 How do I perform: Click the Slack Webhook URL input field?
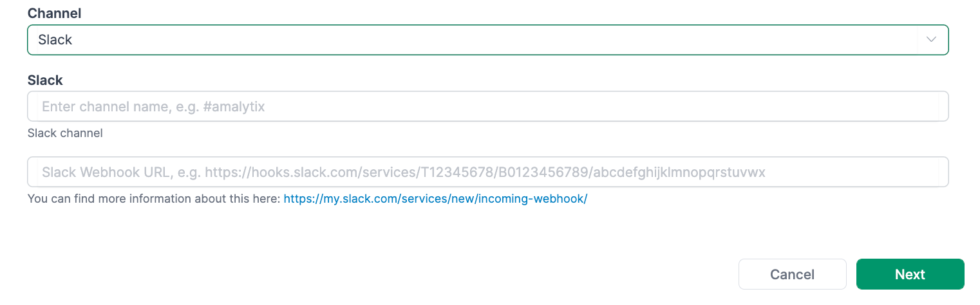pos(487,172)
